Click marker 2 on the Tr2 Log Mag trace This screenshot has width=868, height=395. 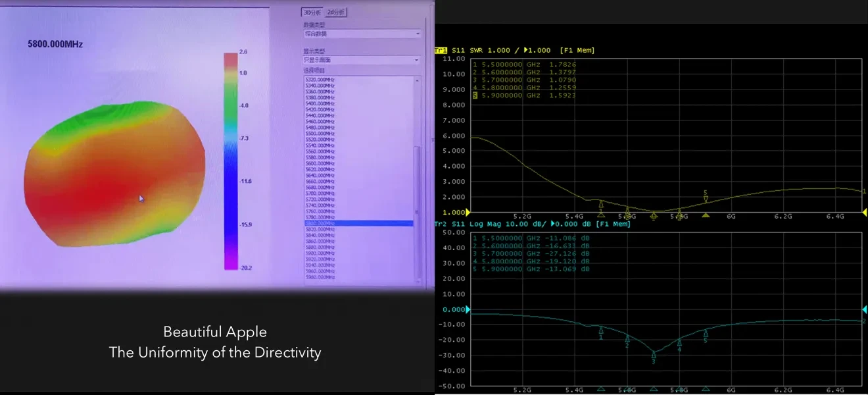click(627, 340)
